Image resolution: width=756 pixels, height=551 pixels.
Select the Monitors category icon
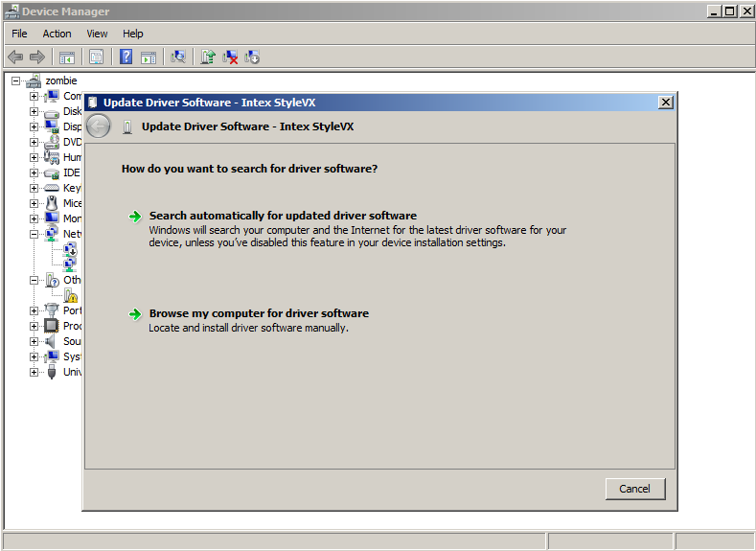pos(52,218)
